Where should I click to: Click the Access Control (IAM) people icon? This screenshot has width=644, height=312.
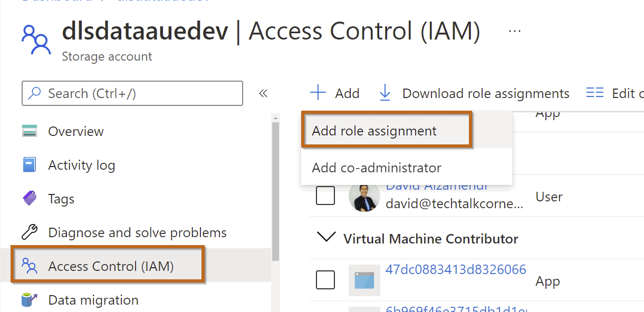point(30,266)
